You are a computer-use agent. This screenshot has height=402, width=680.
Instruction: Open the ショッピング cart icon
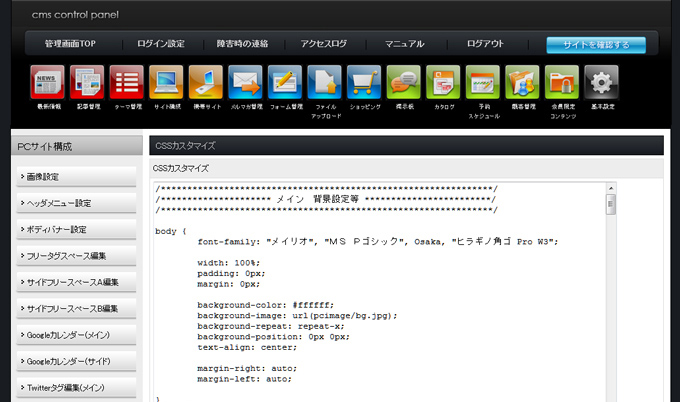[x=364, y=82]
